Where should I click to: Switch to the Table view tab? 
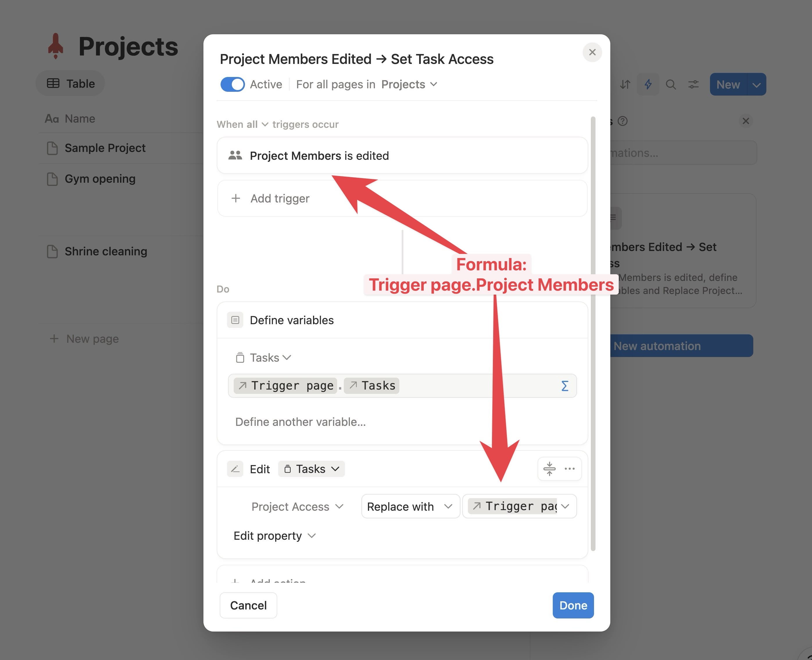tap(71, 83)
